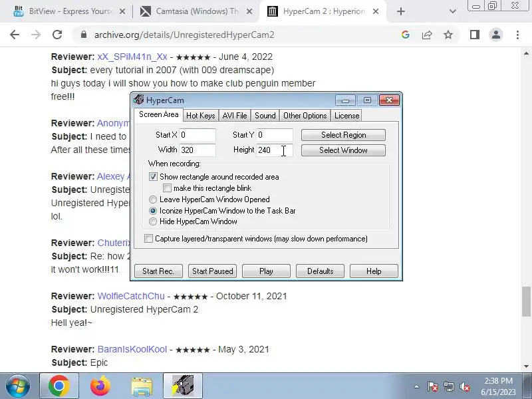Screen dimensions: 532x399
Task: Click the Width input field
Action: point(197,150)
